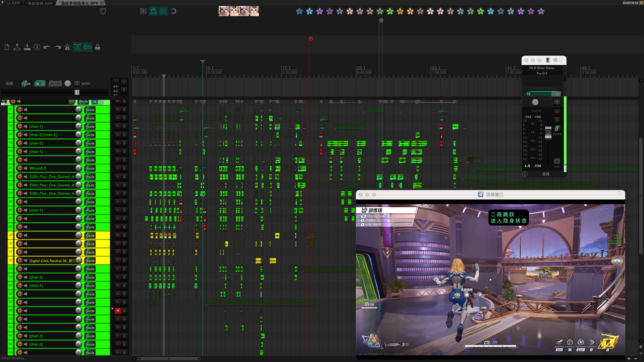
Task: Switch to the middle 漫威争锋 RPP tab
Action: pyautogui.click(x=40, y=3)
